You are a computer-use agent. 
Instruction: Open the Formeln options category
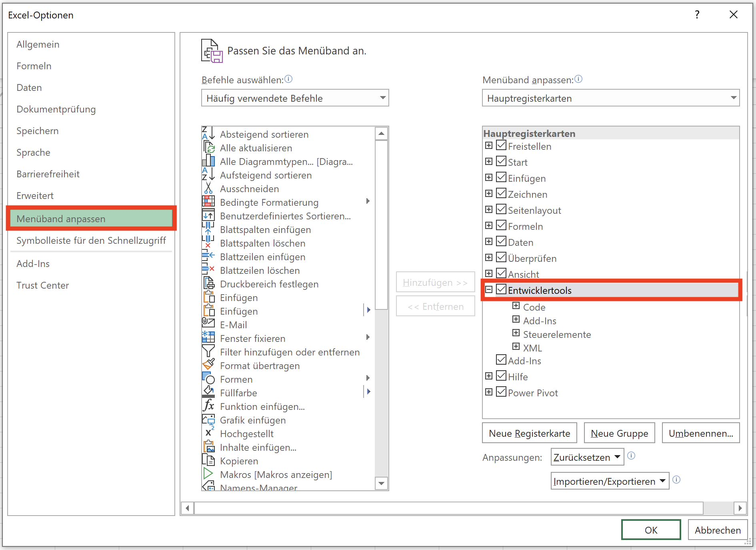coord(91,66)
